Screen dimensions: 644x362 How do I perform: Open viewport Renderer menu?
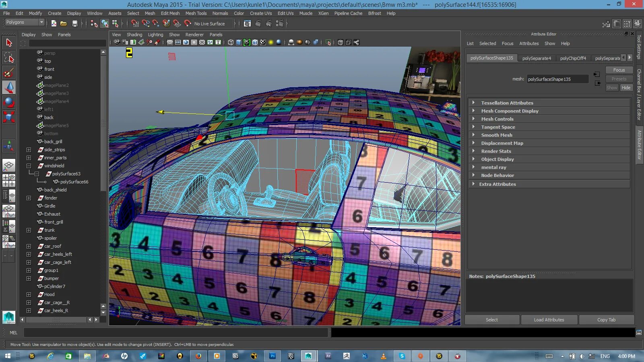pos(194,35)
